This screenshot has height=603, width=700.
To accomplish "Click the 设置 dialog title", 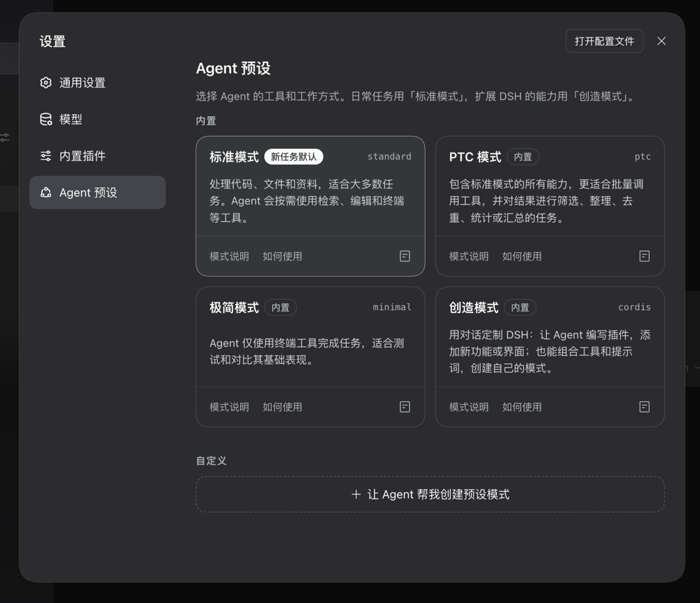I will pos(52,41).
